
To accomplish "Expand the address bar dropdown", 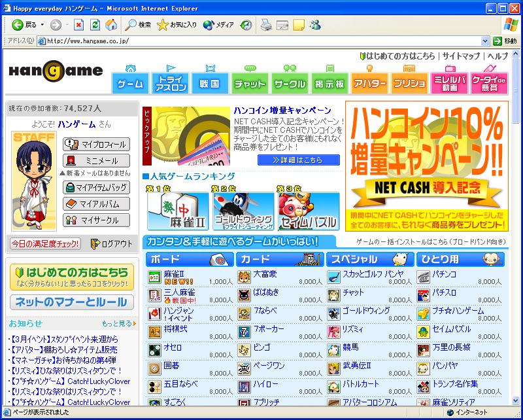I will tap(485, 41).
